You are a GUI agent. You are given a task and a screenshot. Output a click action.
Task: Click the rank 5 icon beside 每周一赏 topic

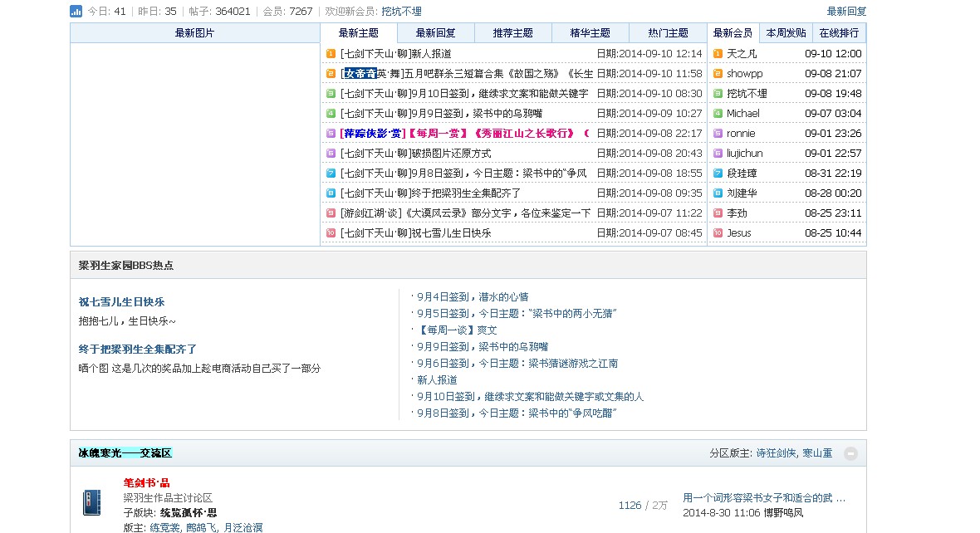click(331, 133)
